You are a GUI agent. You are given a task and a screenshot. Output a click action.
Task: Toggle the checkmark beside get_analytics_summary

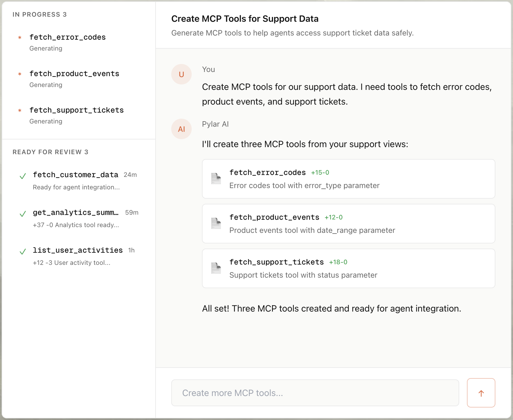(22, 213)
